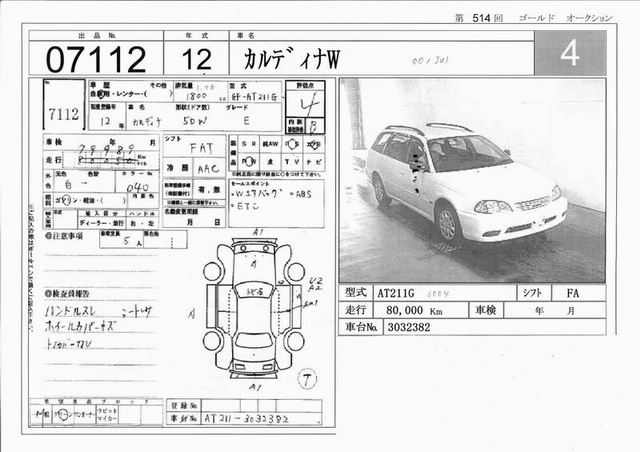Click the vehicle damage diagram
Image resolution: width=640 pixels, height=452 pixels.
coord(254,307)
